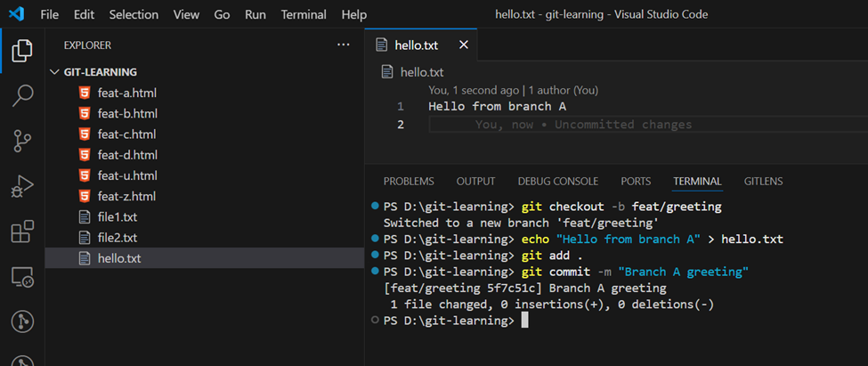Click the HTML5 icon beside feat-b.html
Image resolution: width=868 pixels, height=366 pixels.
(85, 113)
